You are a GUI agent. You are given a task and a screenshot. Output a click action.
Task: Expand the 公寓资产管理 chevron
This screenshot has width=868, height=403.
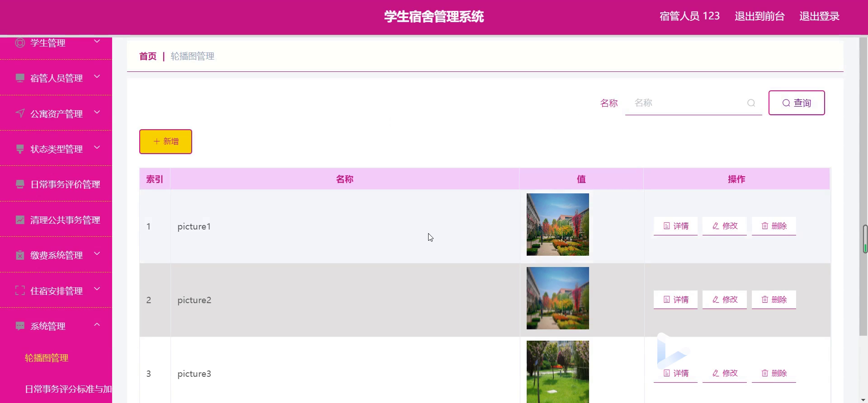[97, 112]
